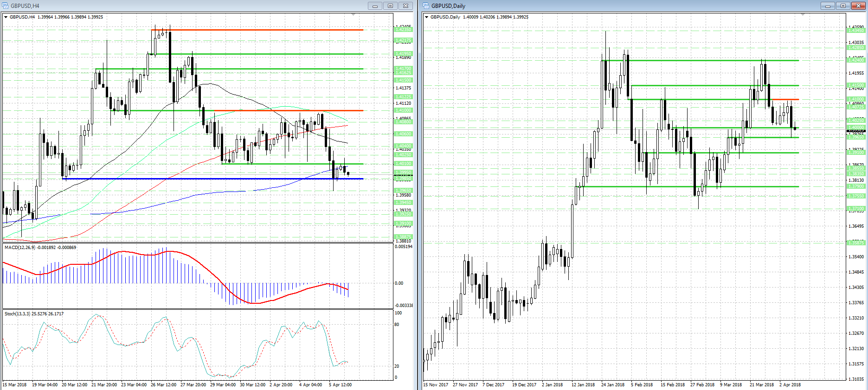
Task: Click the '26 Mar 12:00' time label
Action: click(x=163, y=385)
